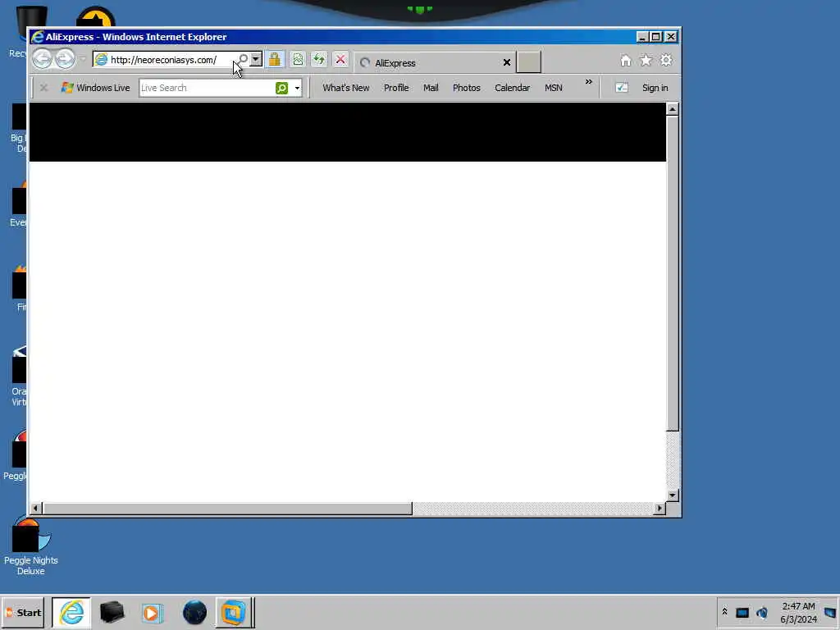Close the Windows Live toolbar
Image resolution: width=840 pixels, height=630 pixels.
[x=44, y=87]
